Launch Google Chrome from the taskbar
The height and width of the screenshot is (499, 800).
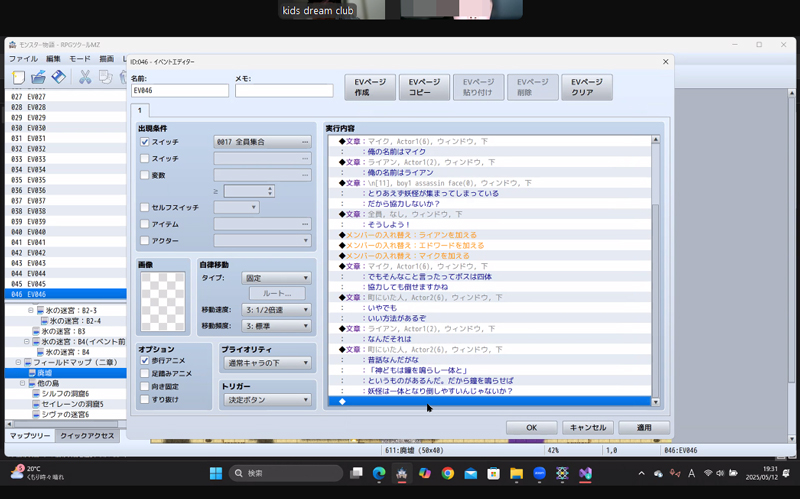click(448, 473)
